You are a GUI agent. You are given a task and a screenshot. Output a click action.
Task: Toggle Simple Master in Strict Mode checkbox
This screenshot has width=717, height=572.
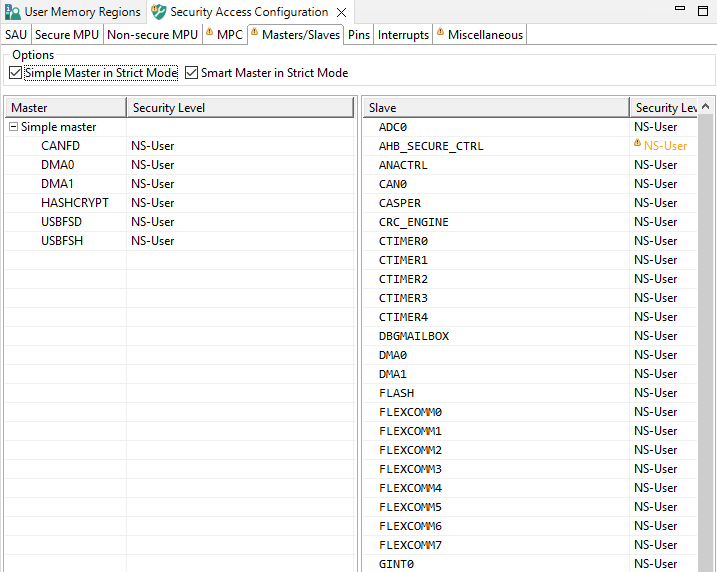pyautogui.click(x=15, y=73)
